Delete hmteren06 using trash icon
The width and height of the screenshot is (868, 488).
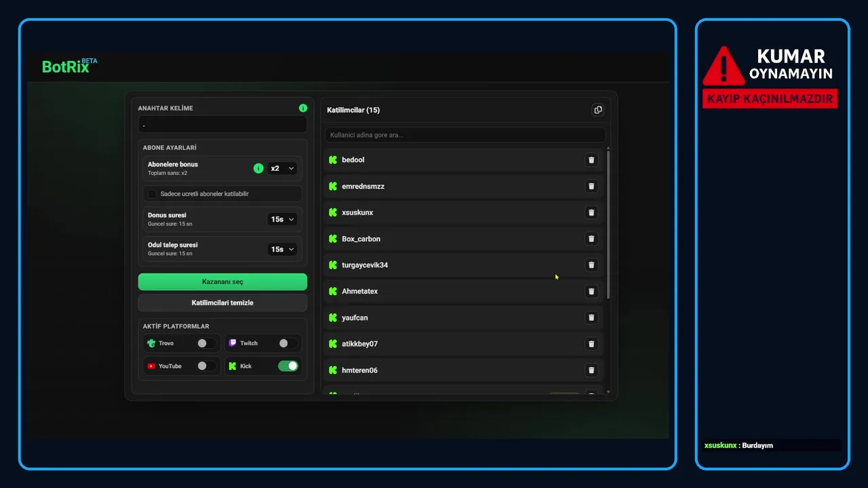pyautogui.click(x=591, y=370)
